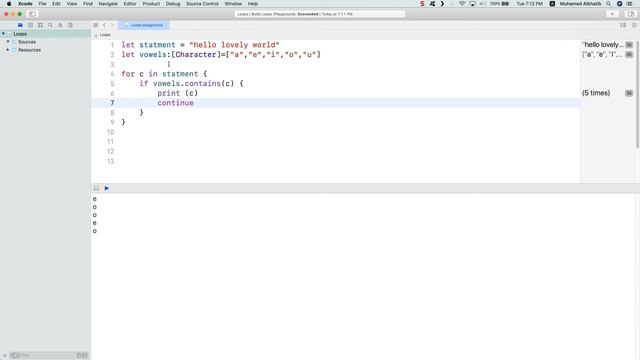Image resolution: width=640 pixels, height=360 pixels.
Task: Open the Library plus button
Action: [612, 14]
